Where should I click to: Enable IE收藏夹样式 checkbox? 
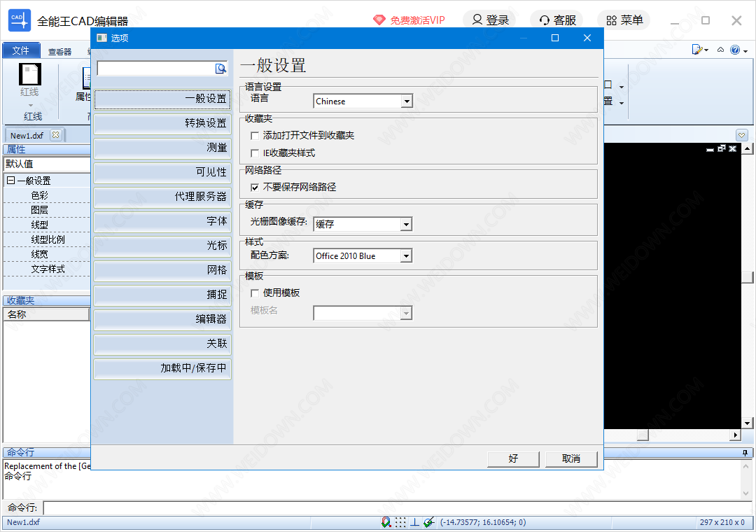tap(255, 153)
